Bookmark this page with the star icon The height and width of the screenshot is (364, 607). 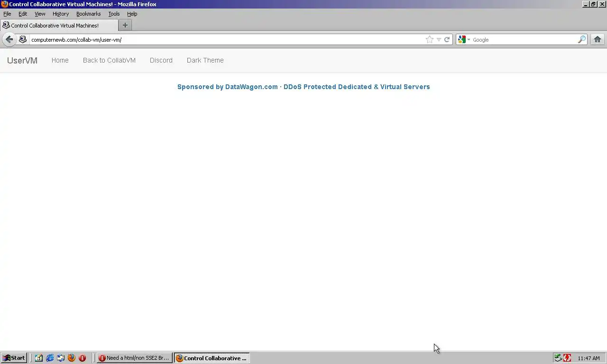click(x=430, y=40)
